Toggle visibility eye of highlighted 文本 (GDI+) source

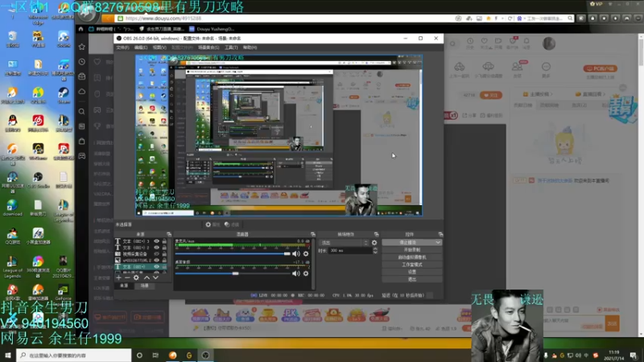tap(156, 267)
